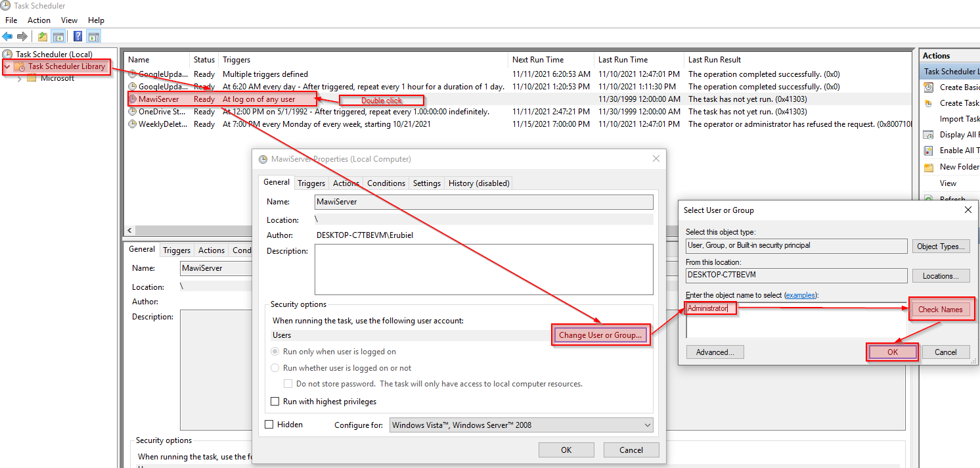Click the blue Help question mark icon

point(78,37)
